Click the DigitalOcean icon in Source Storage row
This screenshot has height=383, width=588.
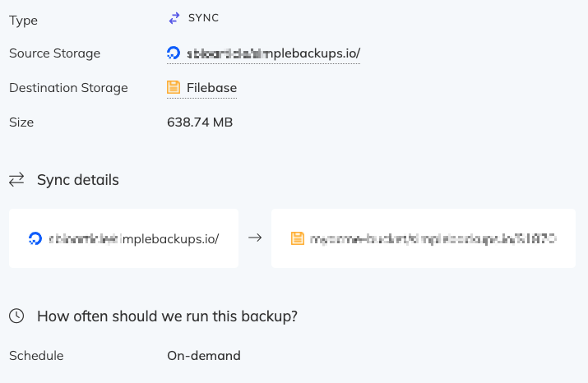click(x=174, y=53)
